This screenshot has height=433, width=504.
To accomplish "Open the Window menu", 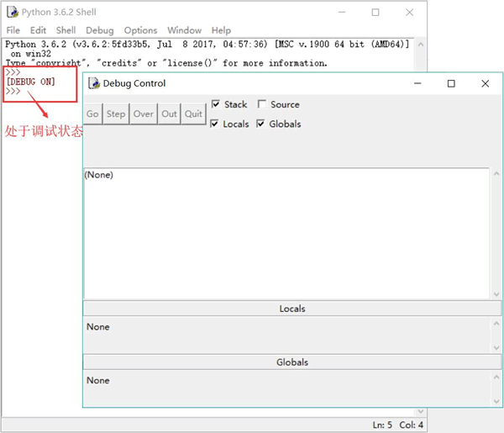I will (184, 30).
